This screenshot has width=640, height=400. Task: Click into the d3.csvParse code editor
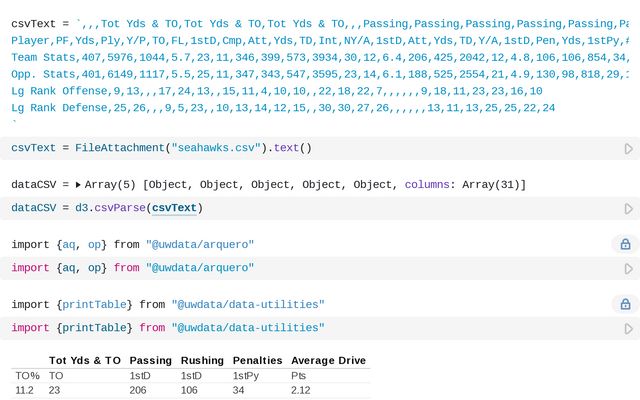[x=400, y=208]
